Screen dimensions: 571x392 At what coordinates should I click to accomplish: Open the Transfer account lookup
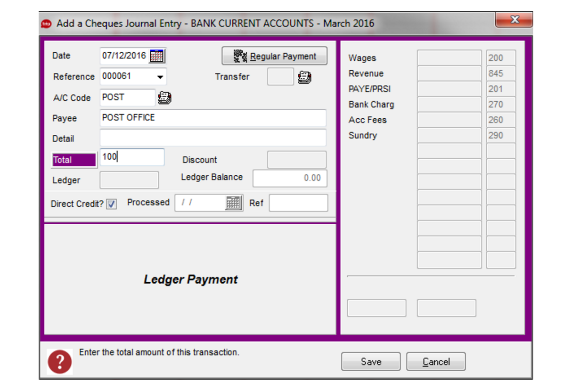pyautogui.click(x=304, y=76)
